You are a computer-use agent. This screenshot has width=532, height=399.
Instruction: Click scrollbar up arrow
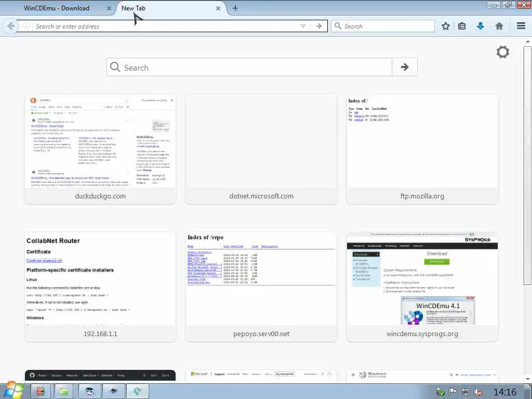(x=527, y=42)
